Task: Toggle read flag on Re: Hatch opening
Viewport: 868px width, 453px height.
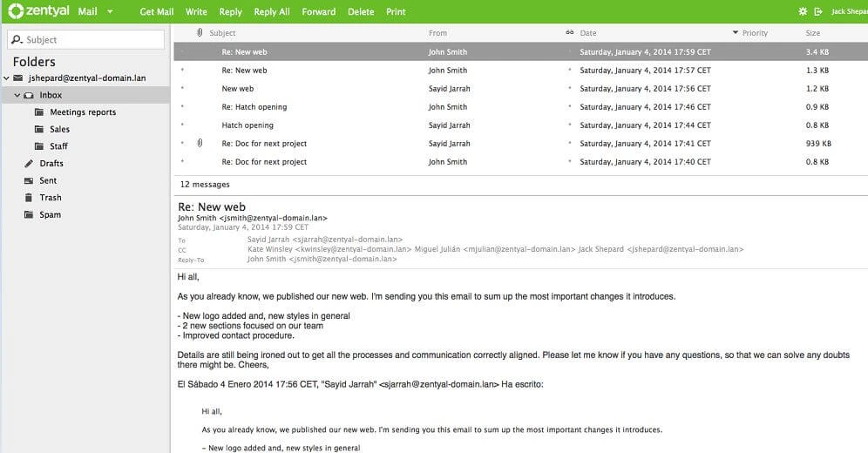Action: [x=570, y=107]
